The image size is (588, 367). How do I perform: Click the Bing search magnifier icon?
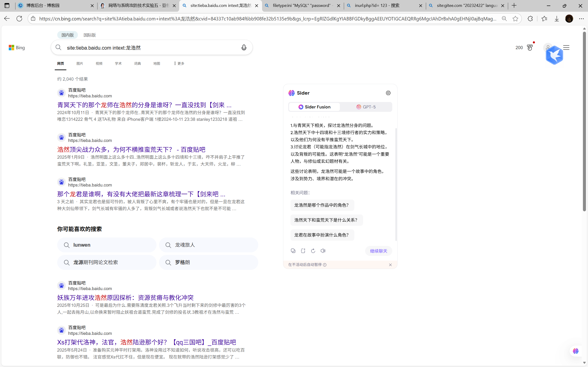click(59, 47)
